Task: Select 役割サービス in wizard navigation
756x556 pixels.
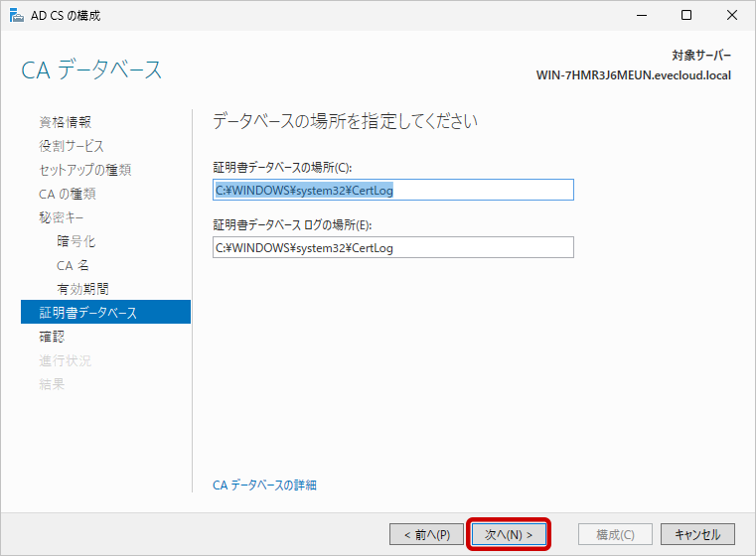Action: (x=72, y=146)
